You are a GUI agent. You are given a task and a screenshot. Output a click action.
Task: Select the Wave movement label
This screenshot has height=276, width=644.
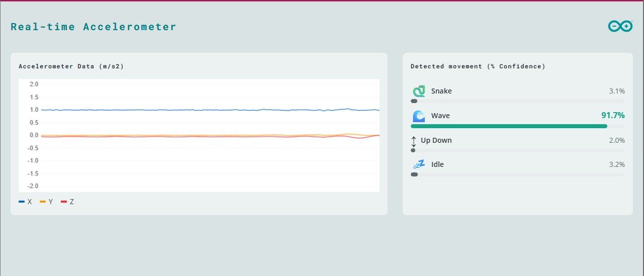(440, 116)
